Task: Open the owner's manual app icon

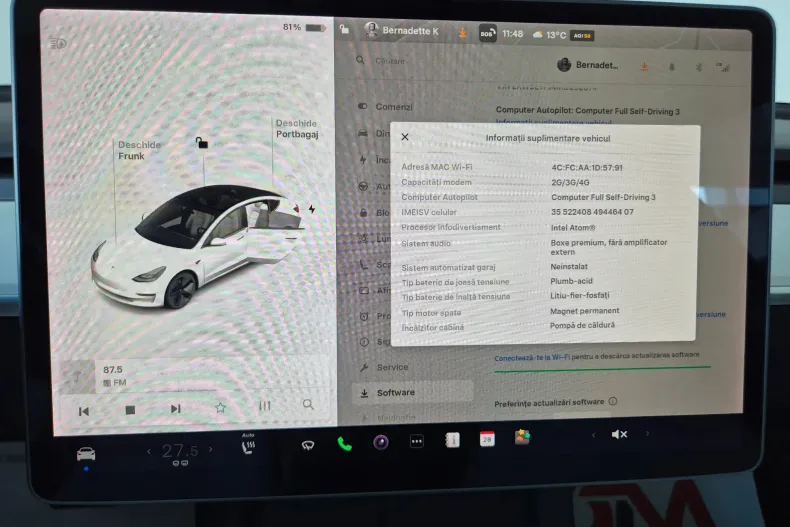Action: [x=452, y=440]
